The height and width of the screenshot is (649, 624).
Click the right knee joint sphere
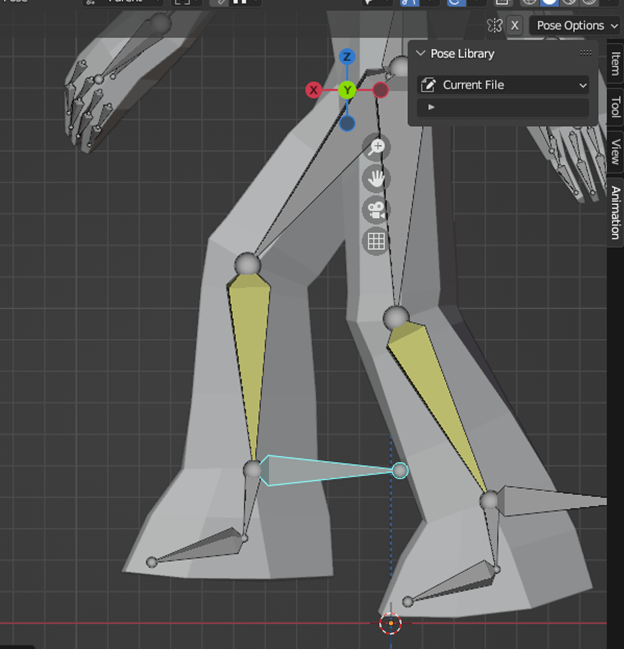[396, 318]
